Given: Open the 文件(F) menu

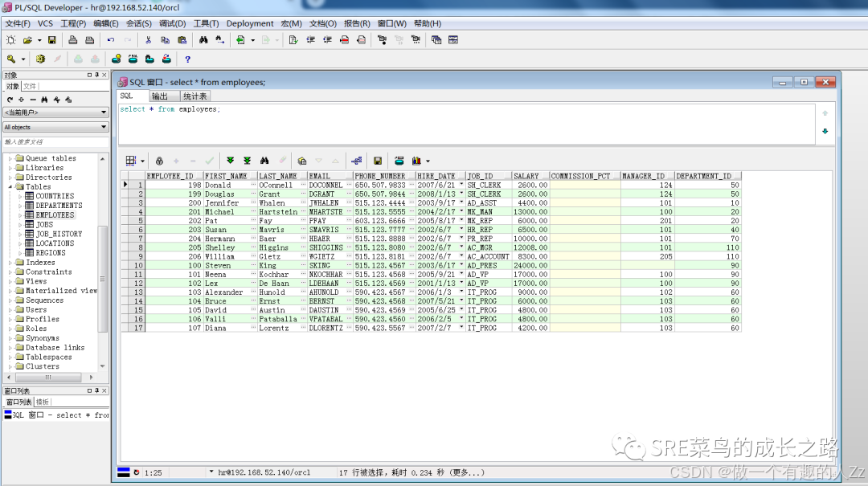Looking at the screenshot, I should pyautogui.click(x=18, y=23).
